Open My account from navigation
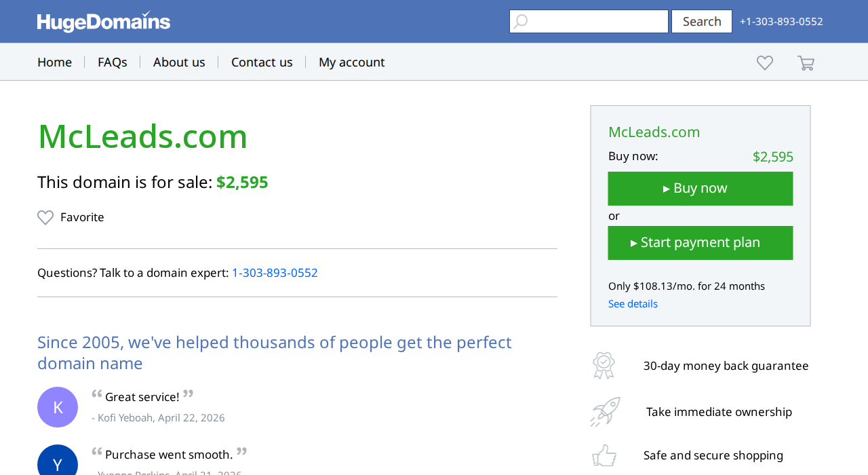Image resolution: width=868 pixels, height=475 pixels. pyautogui.click(x=352, y=62)
